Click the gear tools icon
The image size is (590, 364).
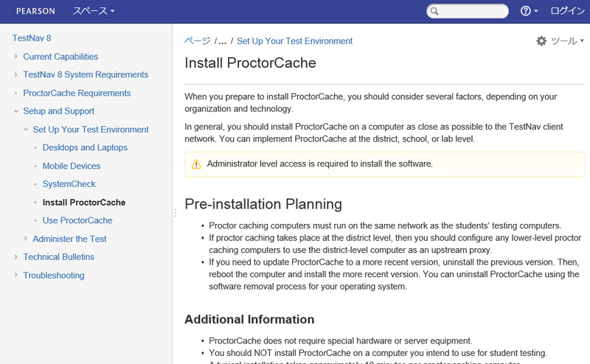click(541, 41)
